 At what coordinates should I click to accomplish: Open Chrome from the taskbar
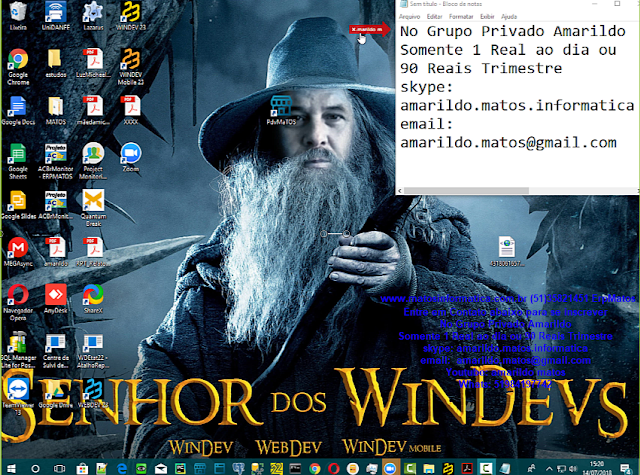tap(314, 468)
